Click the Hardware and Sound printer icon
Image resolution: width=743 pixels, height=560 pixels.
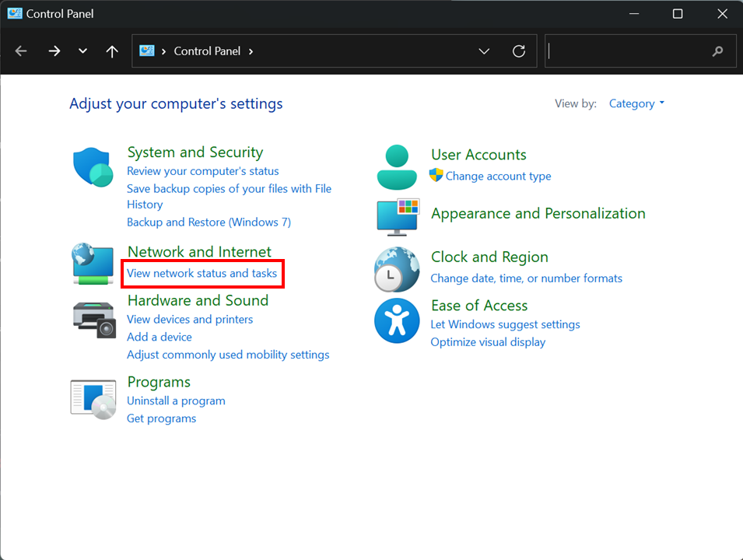click(93, 317)
